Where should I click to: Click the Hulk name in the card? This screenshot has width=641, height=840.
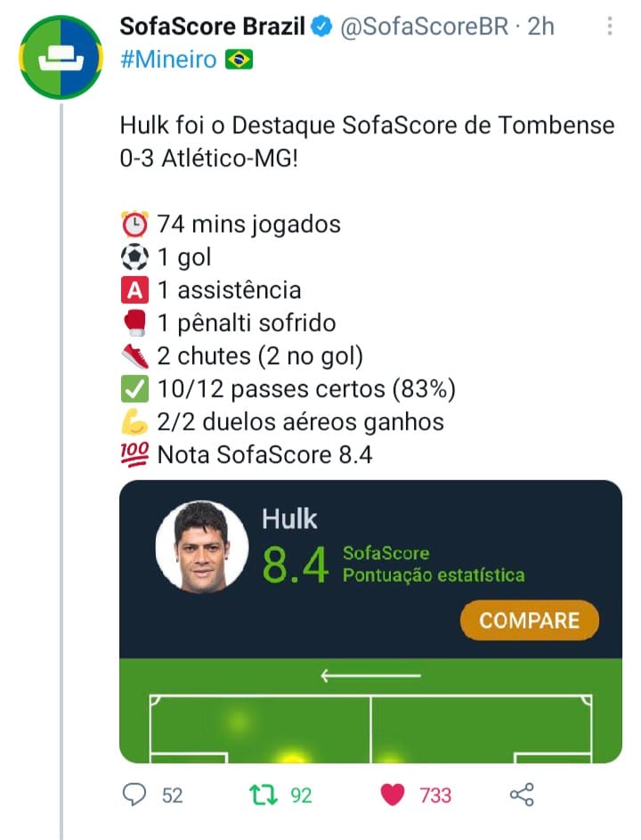tap(289, 519)
